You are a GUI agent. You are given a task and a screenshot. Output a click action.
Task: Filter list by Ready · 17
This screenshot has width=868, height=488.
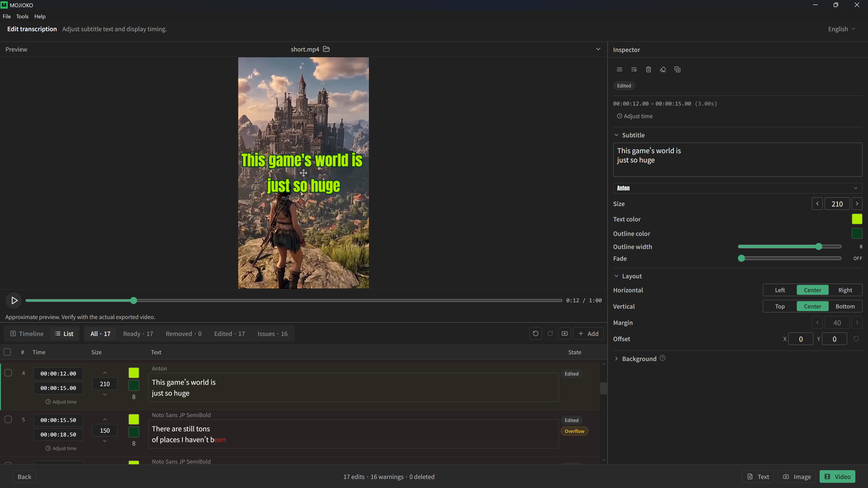[138, 334]
